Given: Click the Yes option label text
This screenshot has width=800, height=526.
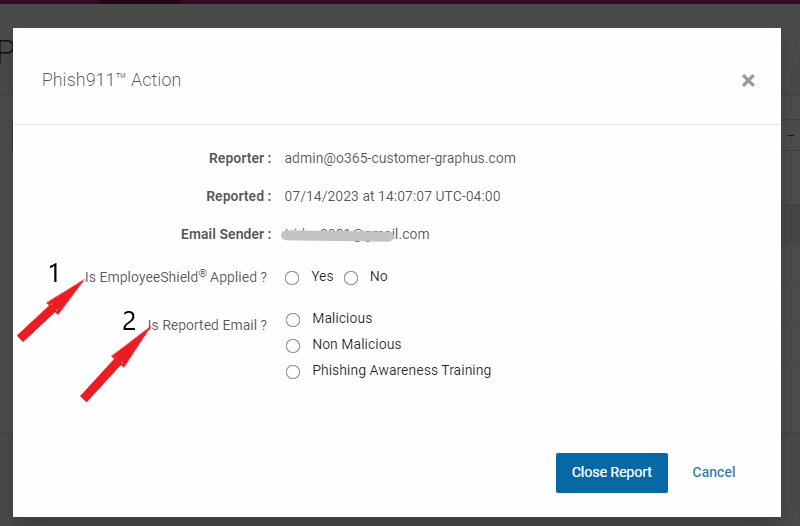Looking at the screenshot, I should 322,276.
